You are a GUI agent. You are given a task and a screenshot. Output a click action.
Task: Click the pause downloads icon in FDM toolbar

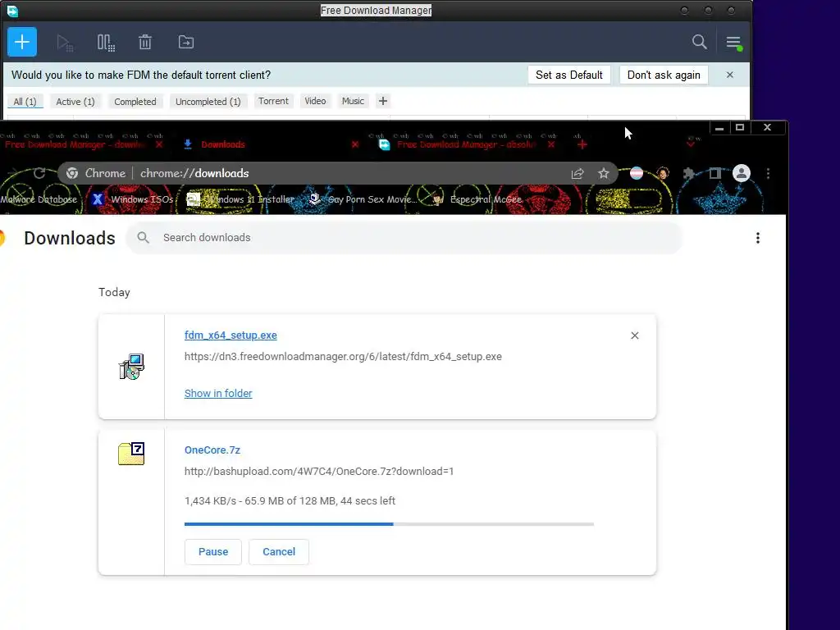click(106, 43)
